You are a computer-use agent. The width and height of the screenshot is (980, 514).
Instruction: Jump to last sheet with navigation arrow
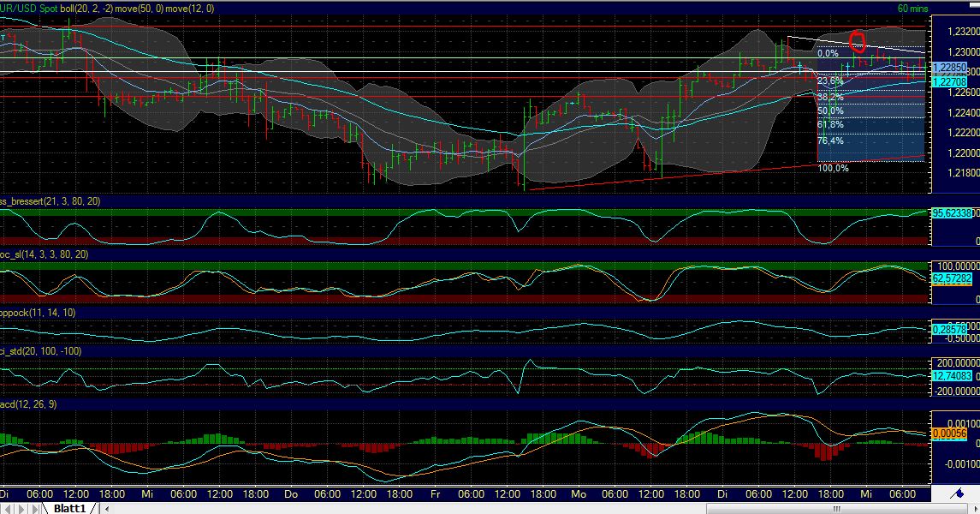click(x=35, y=508)
